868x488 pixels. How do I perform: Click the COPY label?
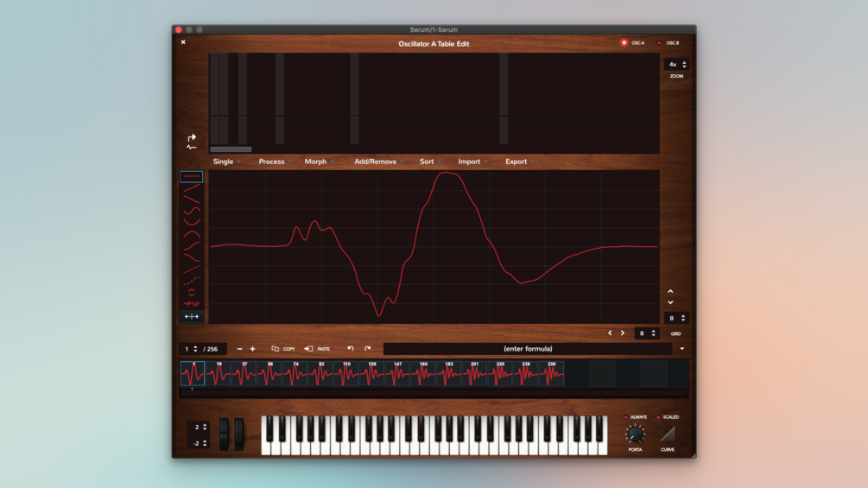pyautogui.click(x=289, y=349)
